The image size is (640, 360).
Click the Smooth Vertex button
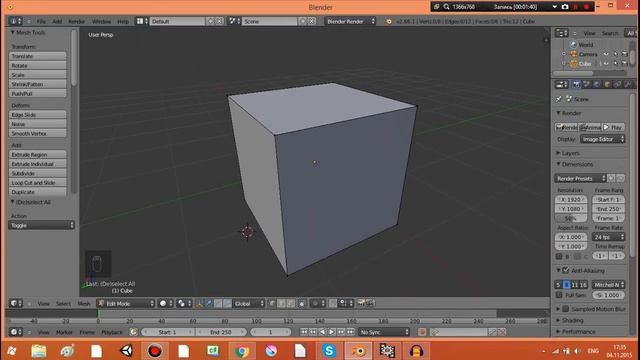click(38, 133)
